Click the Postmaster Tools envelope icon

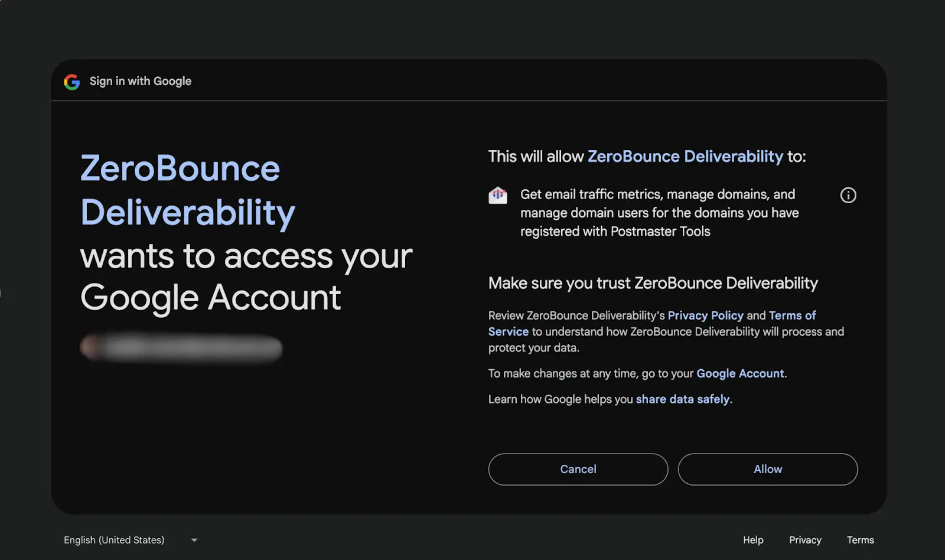click(x=498, y=195)
